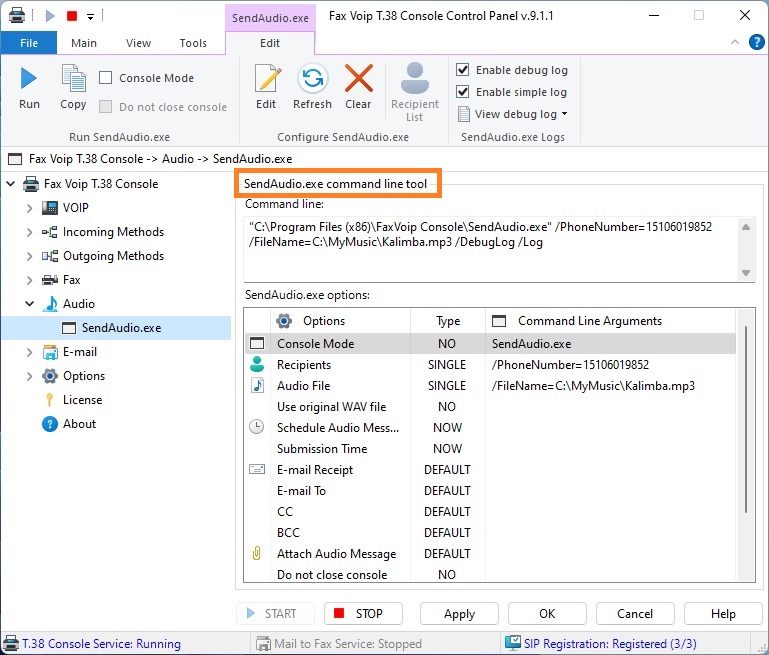Click SendAudio.exe contextual tab header
The image size is (769, 655).
click(270, 18)
